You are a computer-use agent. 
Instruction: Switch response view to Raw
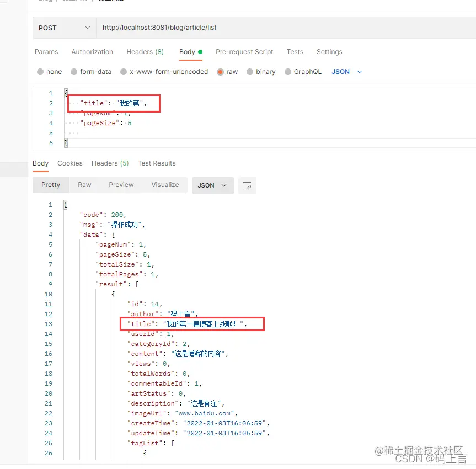pyautogui.click(x=84, y=185)
